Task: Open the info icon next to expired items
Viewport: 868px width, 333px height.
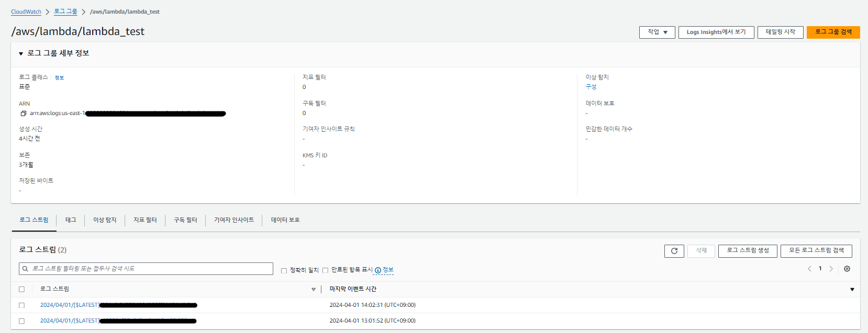Action: [378, 270]
